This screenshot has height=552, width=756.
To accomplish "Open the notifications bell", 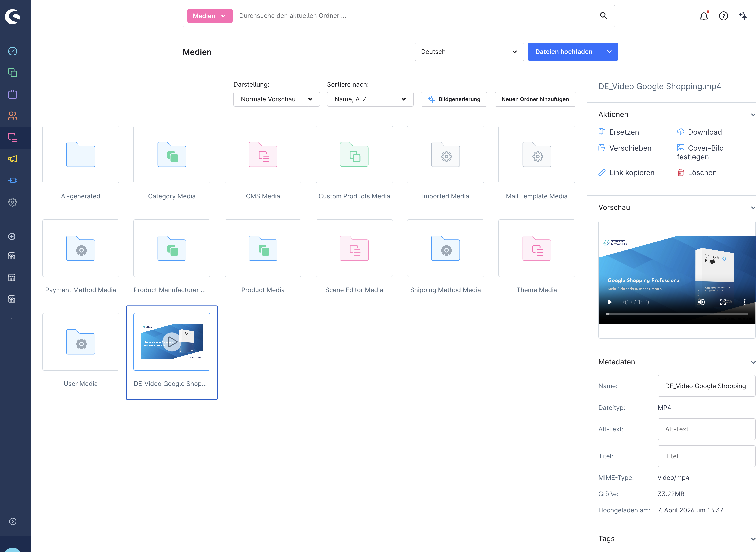I will pyautogui.click(x=704, y=16).
